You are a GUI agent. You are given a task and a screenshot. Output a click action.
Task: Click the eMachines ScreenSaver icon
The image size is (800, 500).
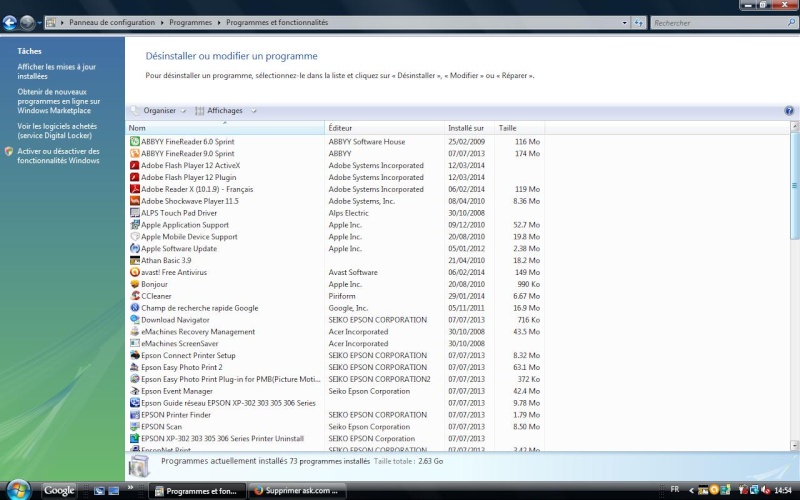pyautogui.click(x=135, y=343)
